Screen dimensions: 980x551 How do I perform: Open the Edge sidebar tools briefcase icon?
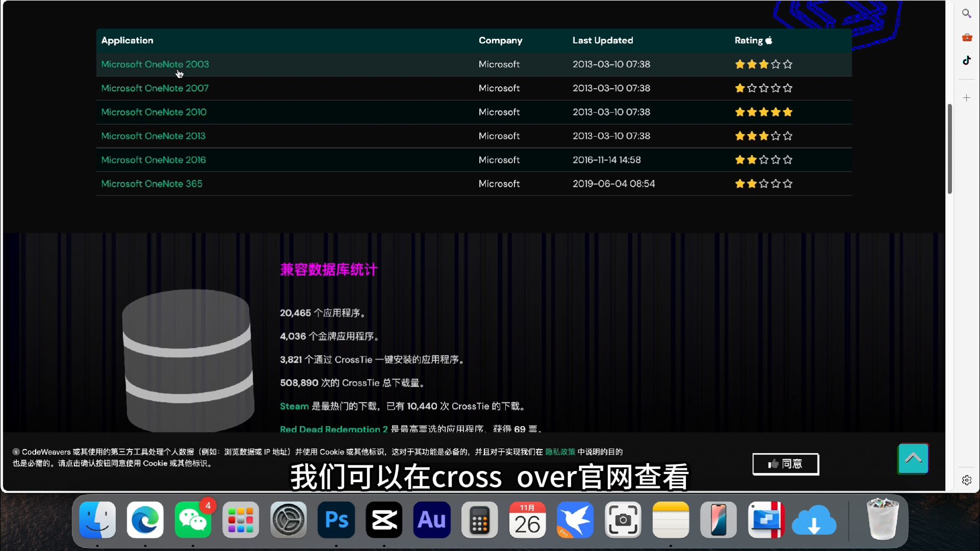pyautogui.click(x=966, y=37)
